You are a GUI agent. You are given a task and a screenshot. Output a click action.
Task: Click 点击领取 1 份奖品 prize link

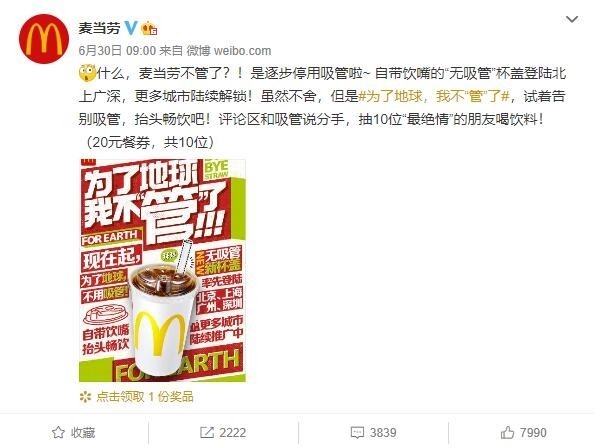144,396
